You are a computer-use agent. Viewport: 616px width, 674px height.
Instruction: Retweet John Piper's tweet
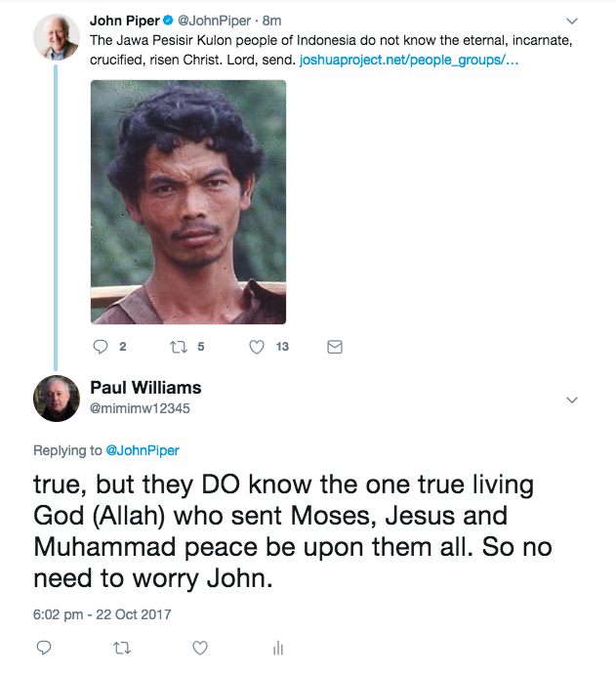(178, 347)
